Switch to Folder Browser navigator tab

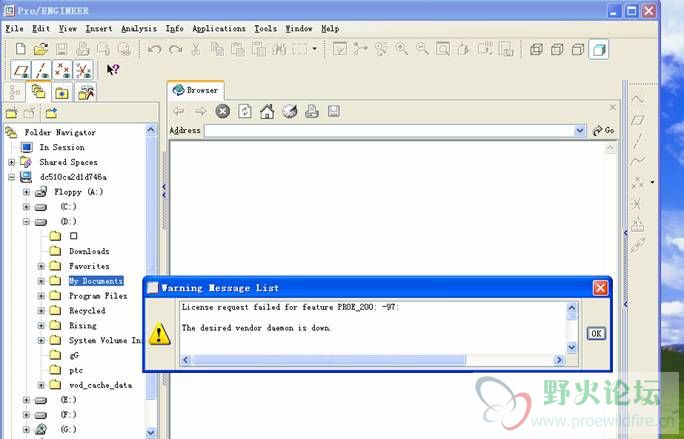(x=38, y=92)
